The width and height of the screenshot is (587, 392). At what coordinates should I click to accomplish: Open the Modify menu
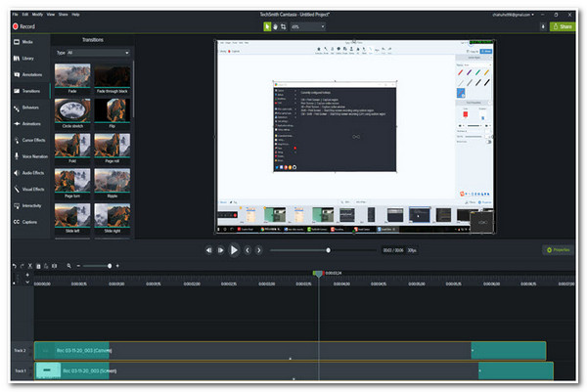click(x=37, y=15)
